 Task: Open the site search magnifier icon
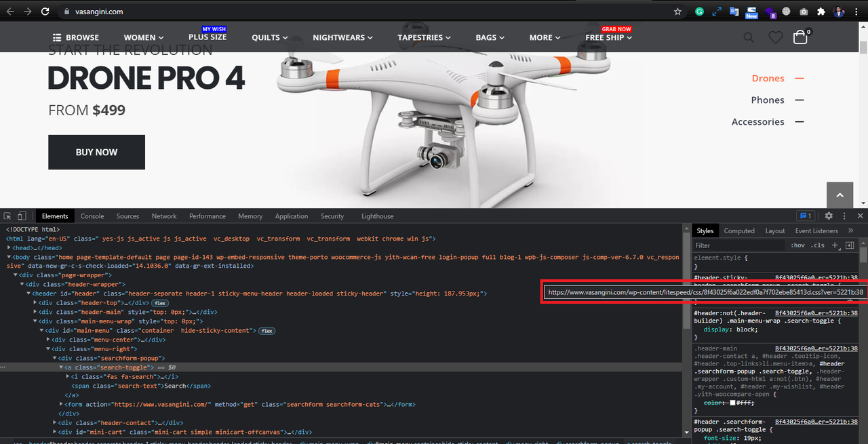(749, 37)
